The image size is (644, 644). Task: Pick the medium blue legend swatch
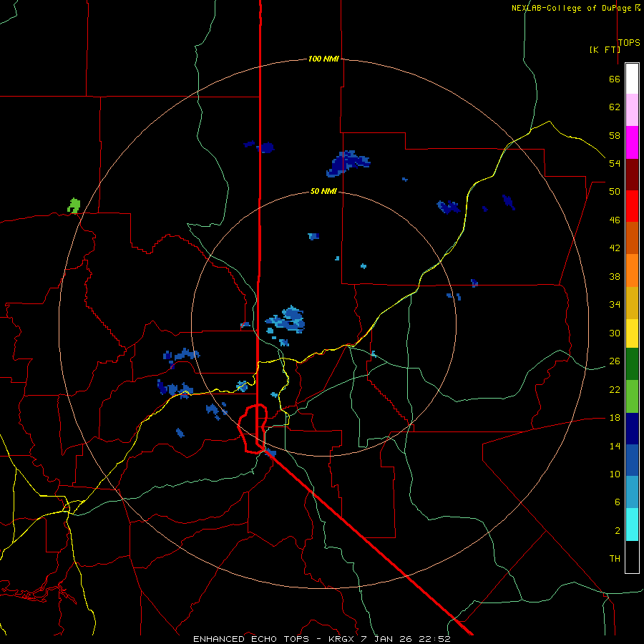(x=632, y=460)
